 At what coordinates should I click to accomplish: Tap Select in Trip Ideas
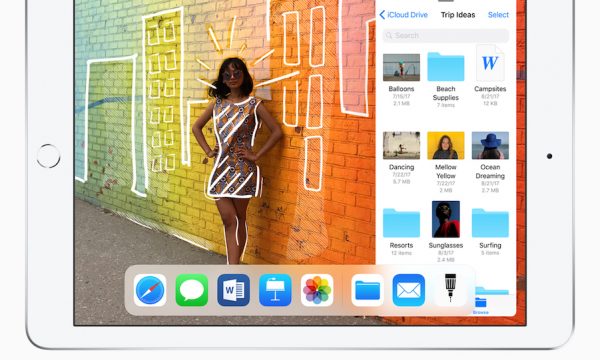(498, 15)
